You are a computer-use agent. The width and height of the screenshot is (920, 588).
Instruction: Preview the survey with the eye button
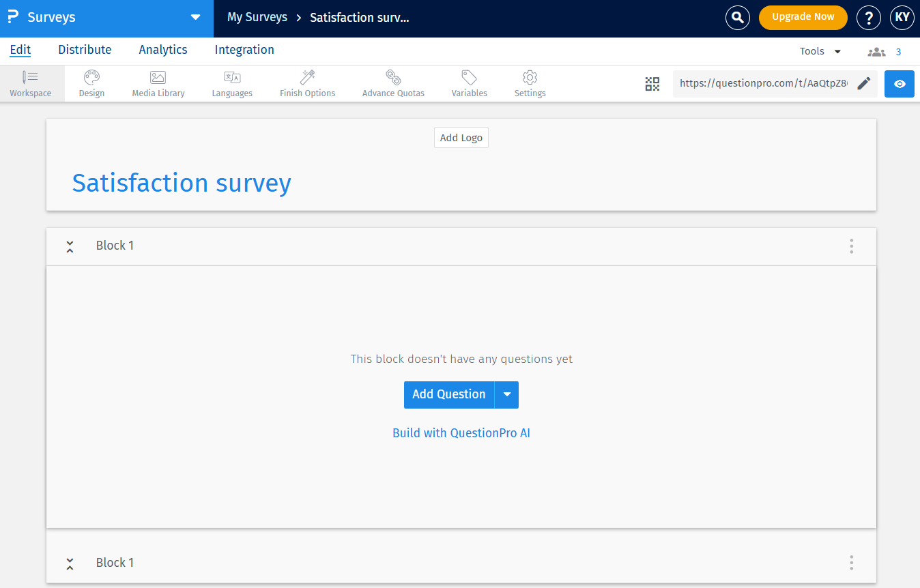click(x=899, y=84)
